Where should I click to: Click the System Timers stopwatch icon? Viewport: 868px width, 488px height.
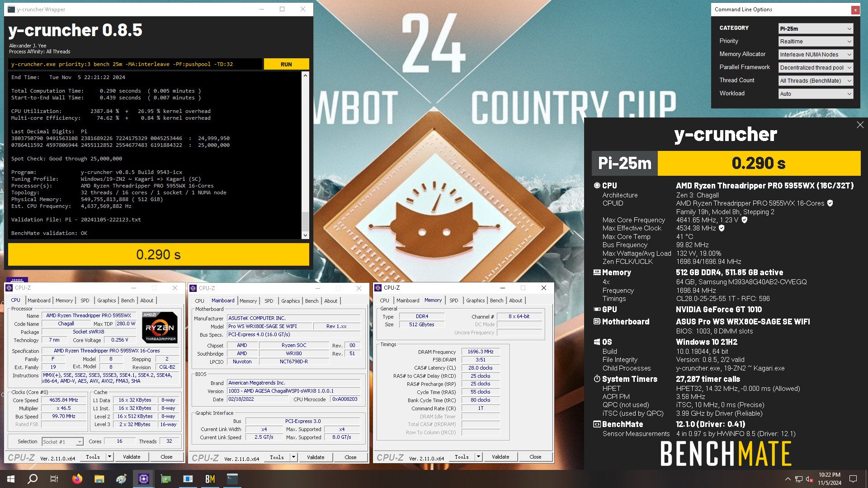[597, 379]
